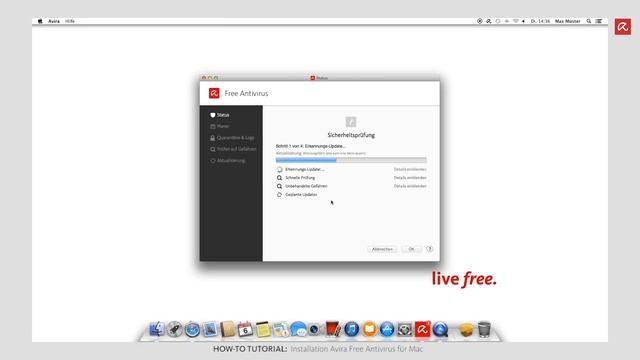The image size is (640, 360).
Task: Open Notes from the dock
Action: pyautogui.click(x=263, y=329)
